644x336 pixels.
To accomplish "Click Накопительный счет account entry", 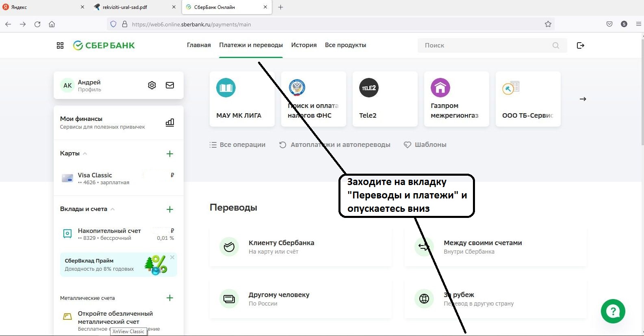I will (119, 234).
